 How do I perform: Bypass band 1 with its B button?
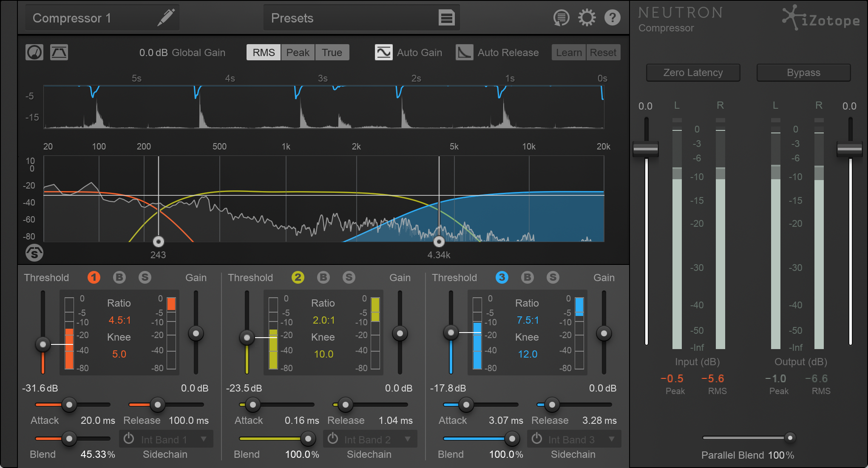119,277
